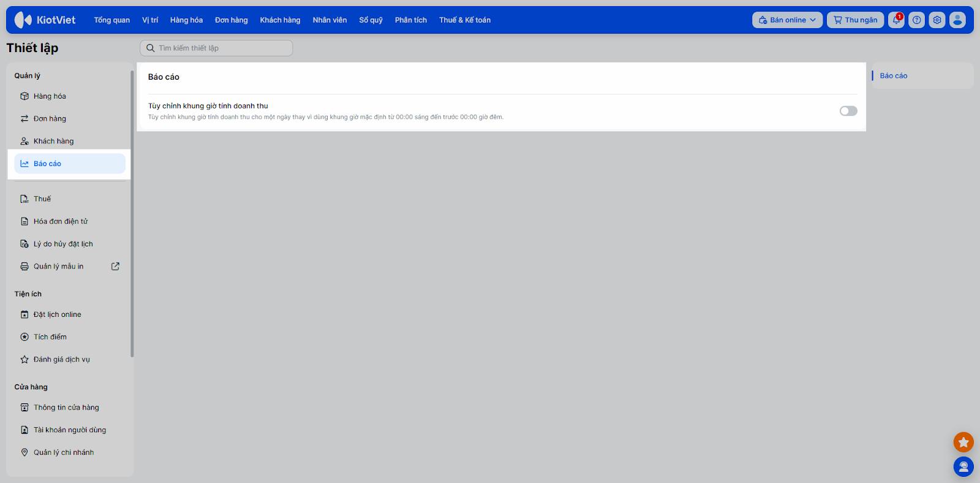The image size is (980, 483).
Task: Click the Báo cáo chart icon in sidebar
Action: tap(24, 164)
